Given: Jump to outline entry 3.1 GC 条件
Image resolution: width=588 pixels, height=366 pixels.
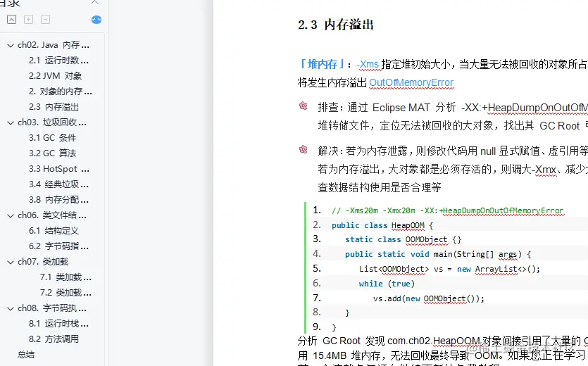Looking at the screenshot, I should click(52, 138).
